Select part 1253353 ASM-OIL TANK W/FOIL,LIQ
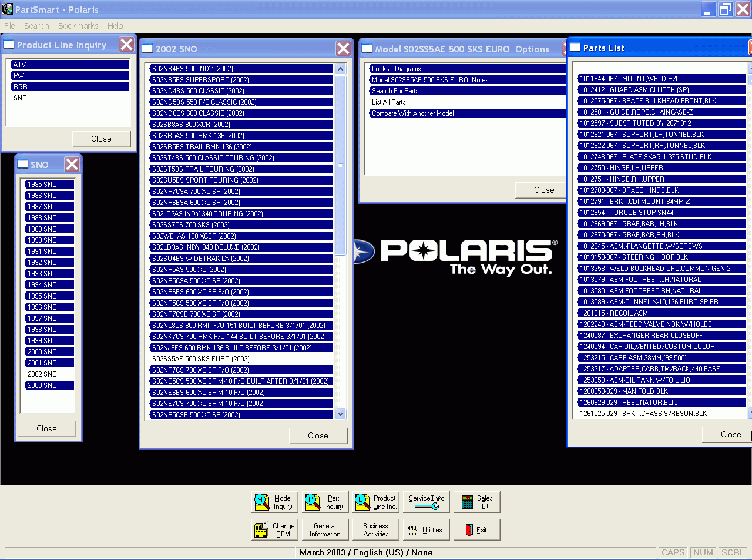 coord(662,380)
